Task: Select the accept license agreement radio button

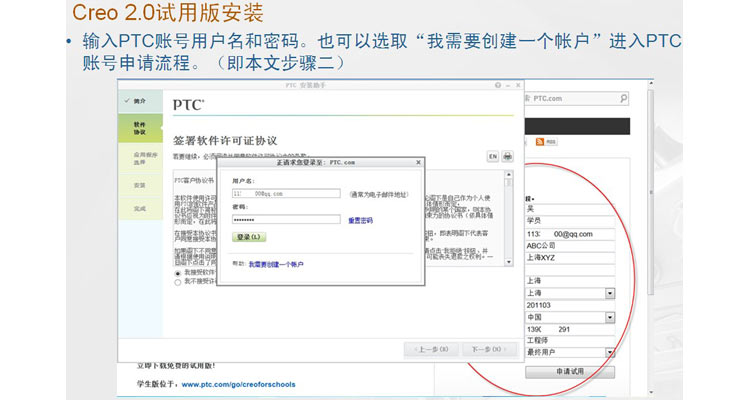Action: (178, 273)
